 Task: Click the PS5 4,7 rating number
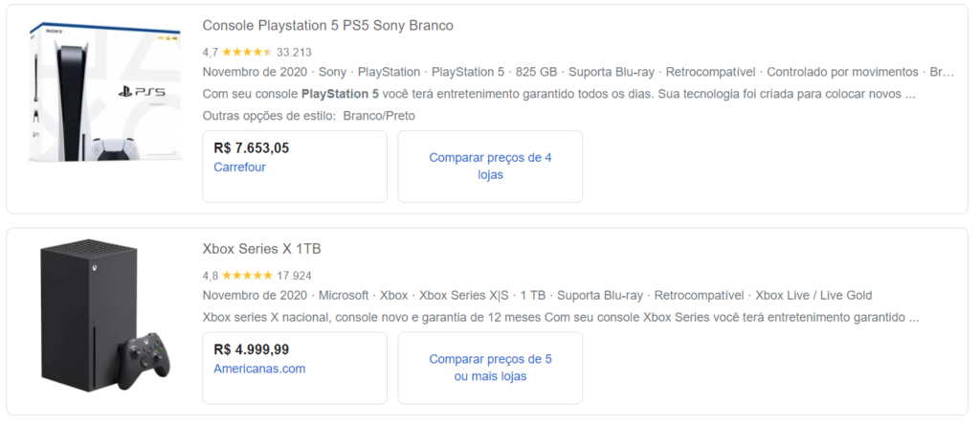coord(211,52)
